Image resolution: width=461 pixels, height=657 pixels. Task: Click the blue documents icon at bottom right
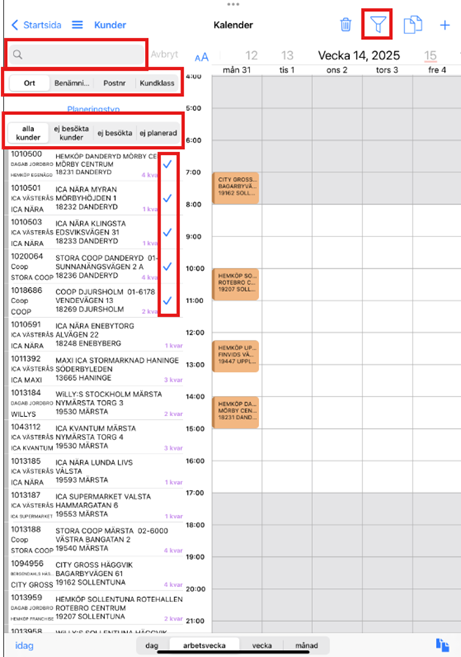(443, 645)
